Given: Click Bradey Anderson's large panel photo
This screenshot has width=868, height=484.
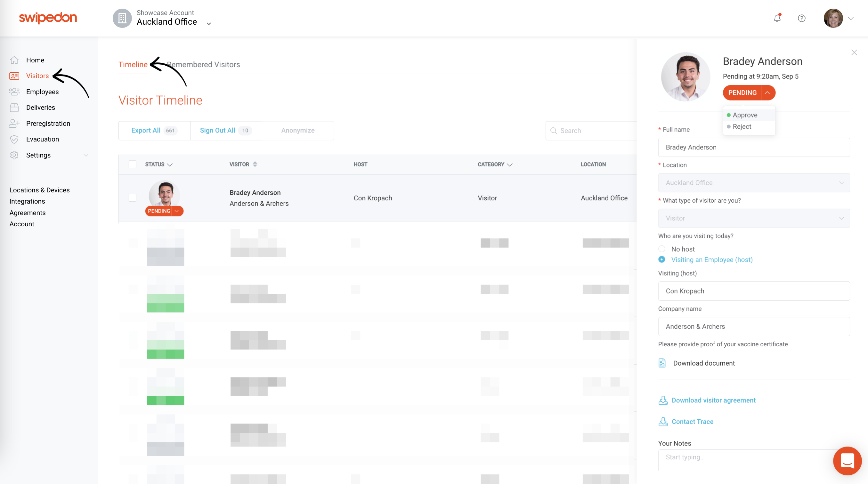Looking at the screenshot, I should [685, 77].
